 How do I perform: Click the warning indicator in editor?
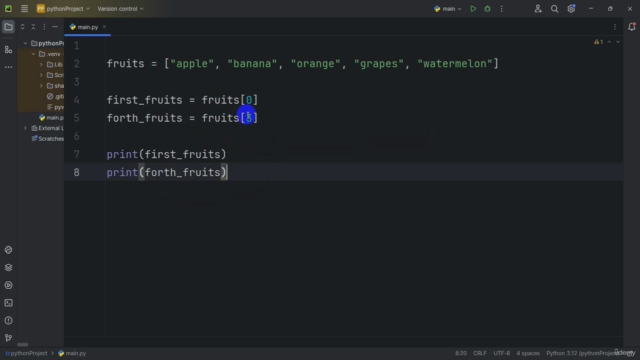pos(598,42)
